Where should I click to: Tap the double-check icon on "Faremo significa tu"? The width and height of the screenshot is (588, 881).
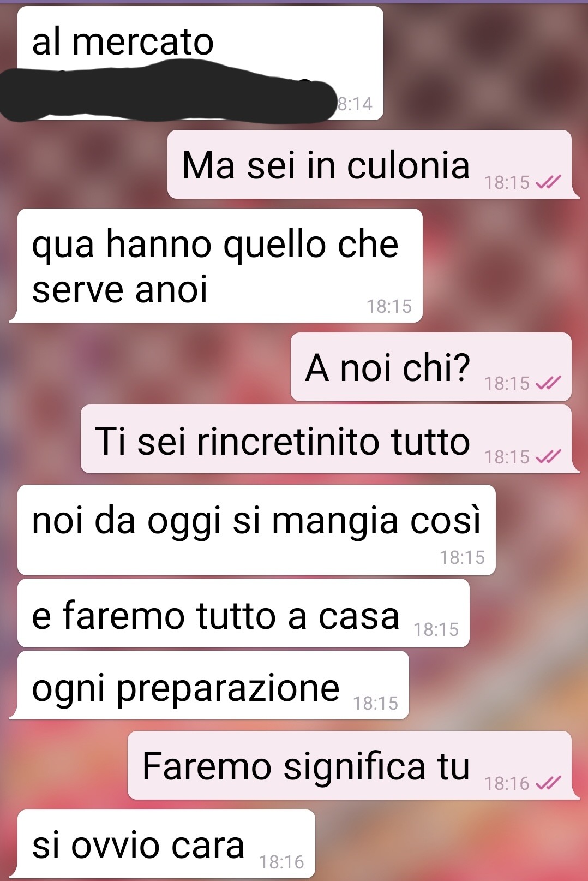click(548, 783)
